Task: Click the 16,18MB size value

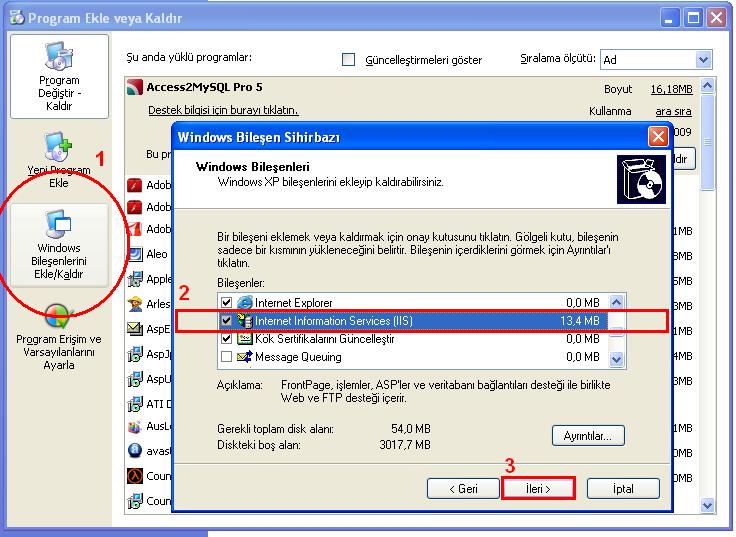Action: click(x=671, y=89)
